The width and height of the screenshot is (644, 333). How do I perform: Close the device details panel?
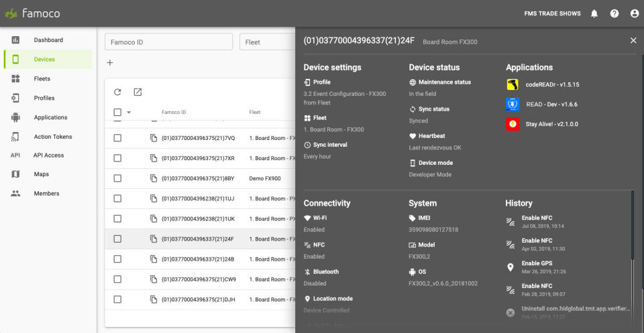click(633, 41)
